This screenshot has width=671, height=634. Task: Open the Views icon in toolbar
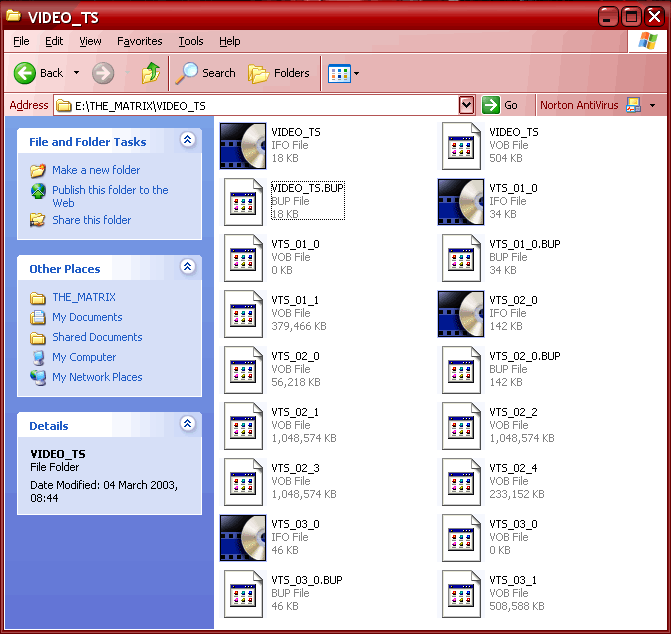pyautogui.click(x=339, y=74)
